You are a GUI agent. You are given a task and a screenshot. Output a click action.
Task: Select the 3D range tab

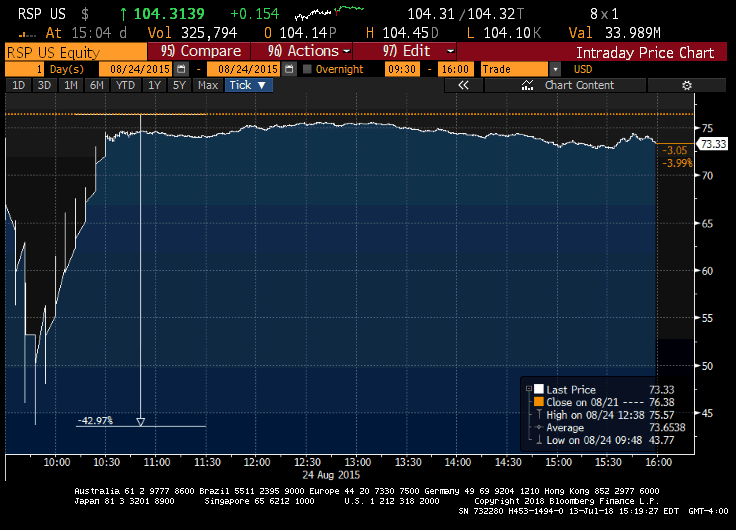pyautogui.click(x=44, y=85)
